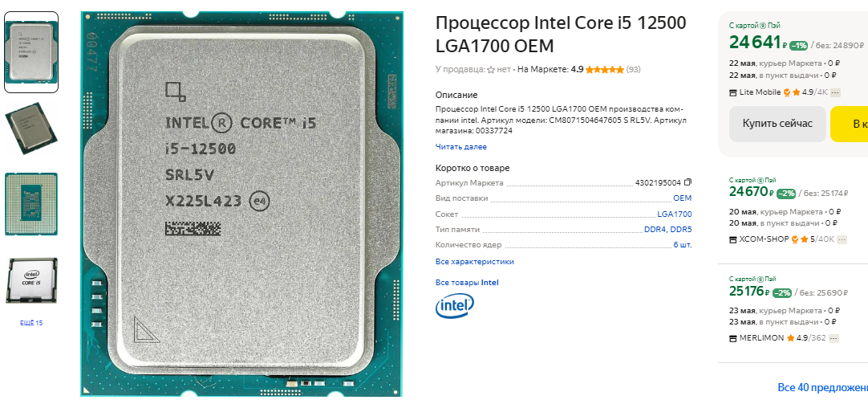Open the 93 reviews count link
The image size is (868, 400).
[x=633, y=70]
